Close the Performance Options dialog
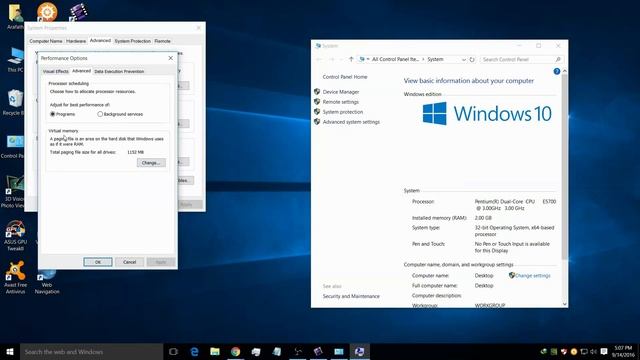The width and height of the screenshot is (640, 360). coord(171,58)
